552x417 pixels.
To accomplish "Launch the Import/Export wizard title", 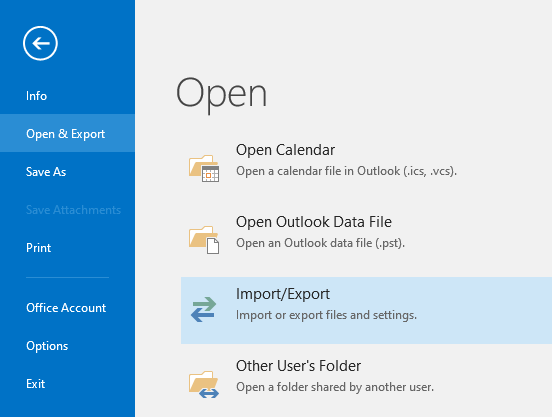I will (x=283, y=294).
